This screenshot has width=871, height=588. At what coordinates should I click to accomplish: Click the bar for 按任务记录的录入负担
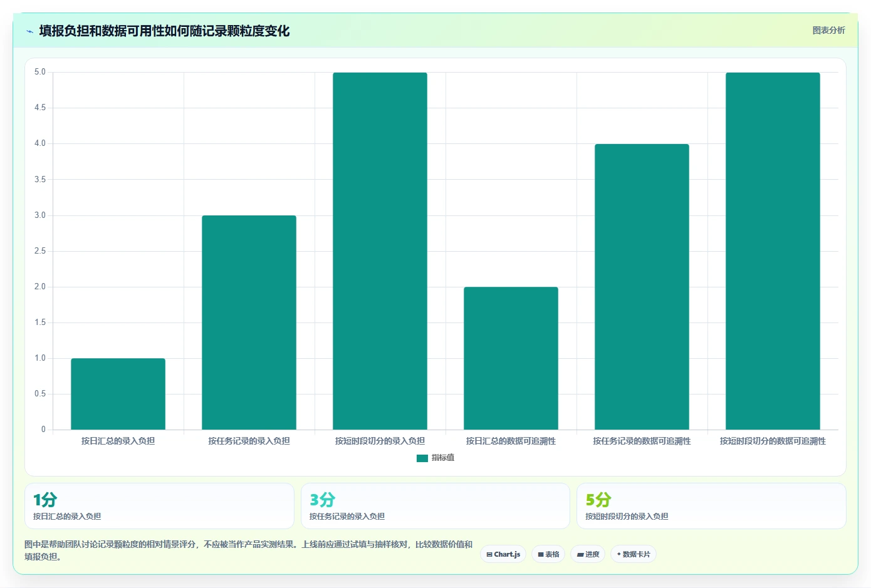(249, 322)
